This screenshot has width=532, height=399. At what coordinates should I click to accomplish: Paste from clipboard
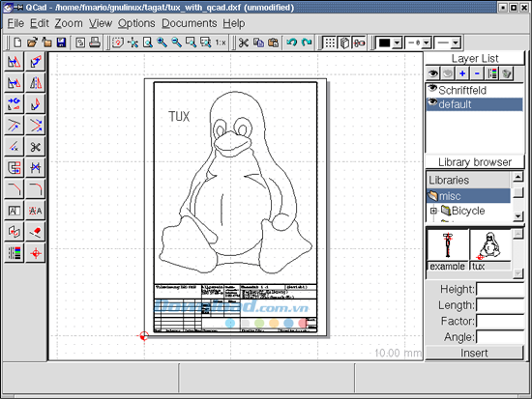pyautogui.click(x=273, y=43)
